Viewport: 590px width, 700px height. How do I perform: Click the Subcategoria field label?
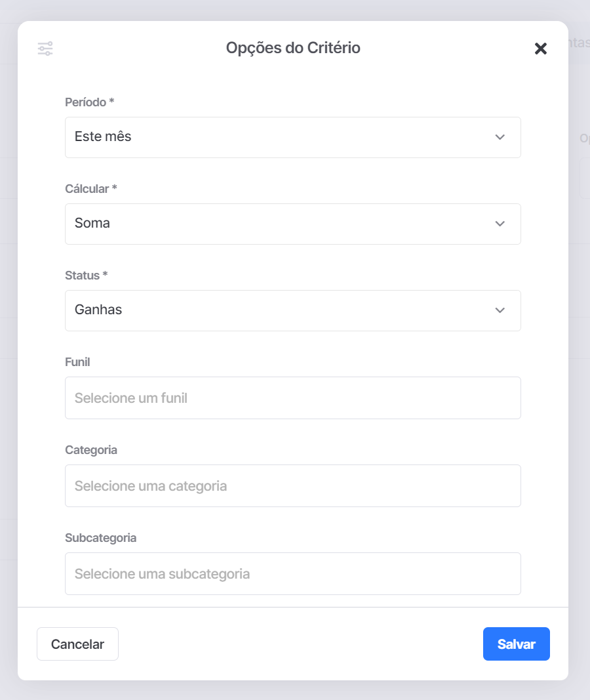pyautogui.click(x=101, y=538)
